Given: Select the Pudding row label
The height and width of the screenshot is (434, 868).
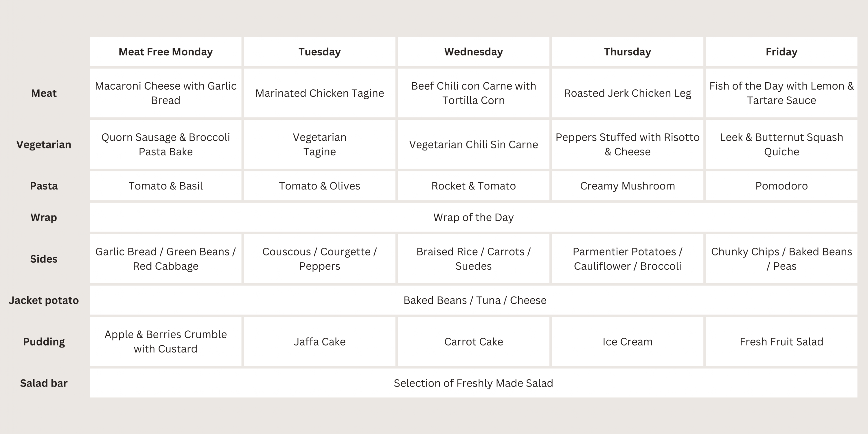Looking at the screenshot, I should [x=44, y=342].
